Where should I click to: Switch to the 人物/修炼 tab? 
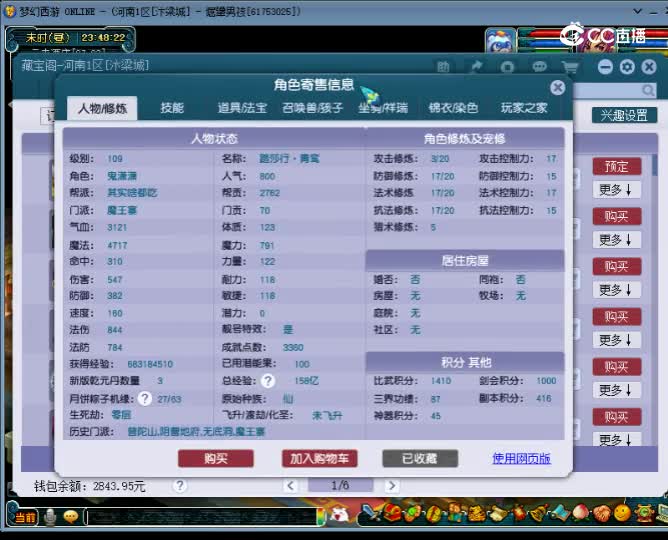(102, 108)
